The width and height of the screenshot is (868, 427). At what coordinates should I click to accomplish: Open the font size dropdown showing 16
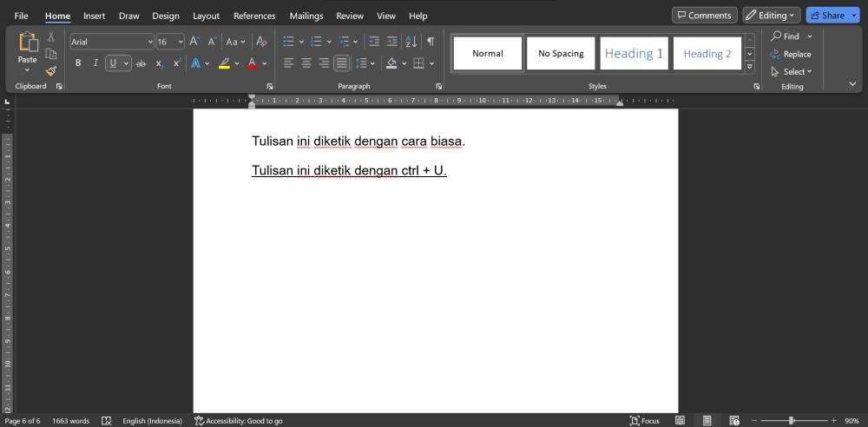coord(170,42)
